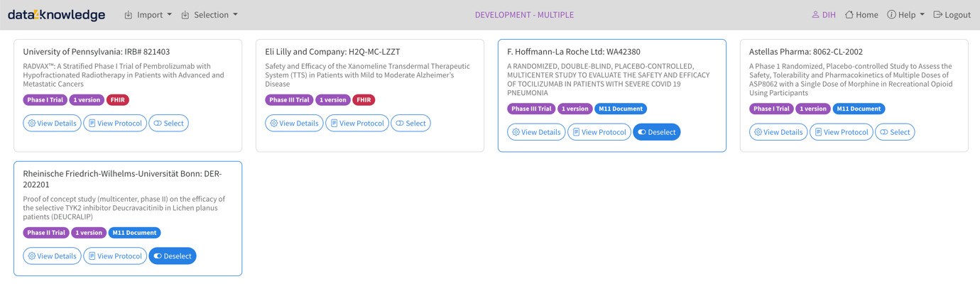
Task: Select the University of Pennsylvania study
Action: pyautogui.click(x=168, y=124)
